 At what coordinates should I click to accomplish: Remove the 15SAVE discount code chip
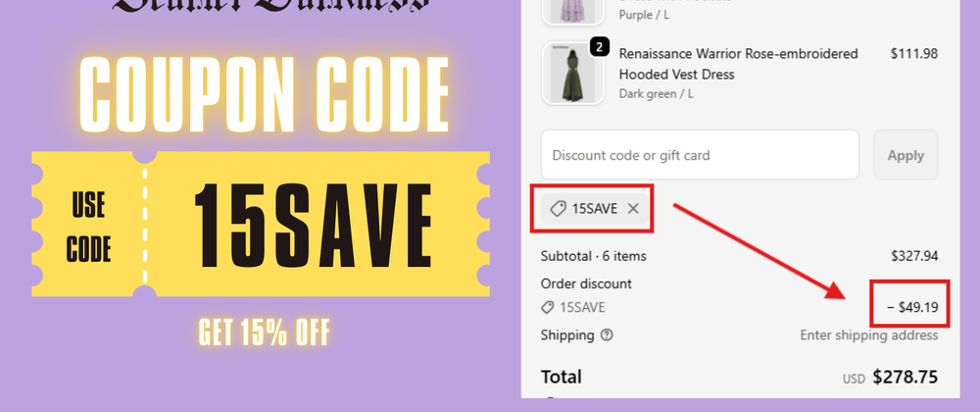point(633,209)
